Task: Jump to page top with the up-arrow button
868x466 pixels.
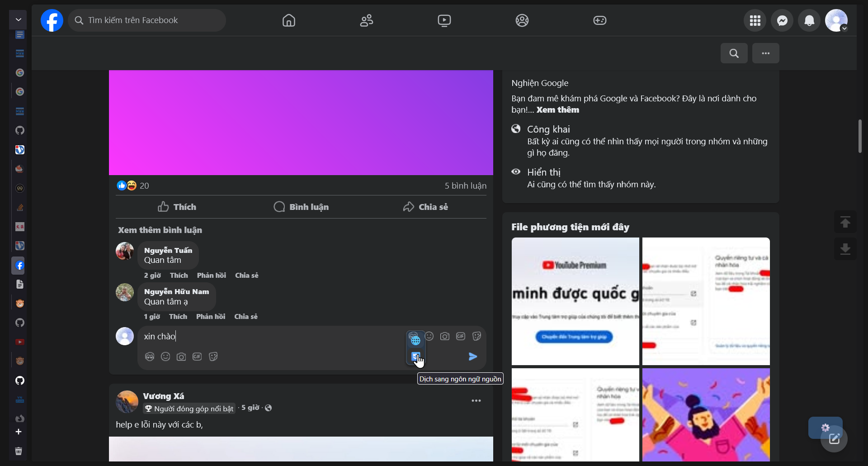Action: pos(845,222)
